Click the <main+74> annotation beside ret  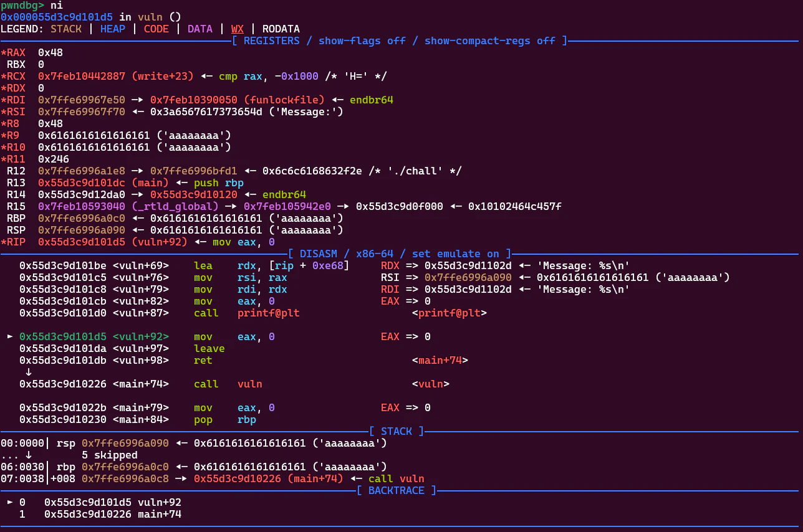(x=440, y=360)
